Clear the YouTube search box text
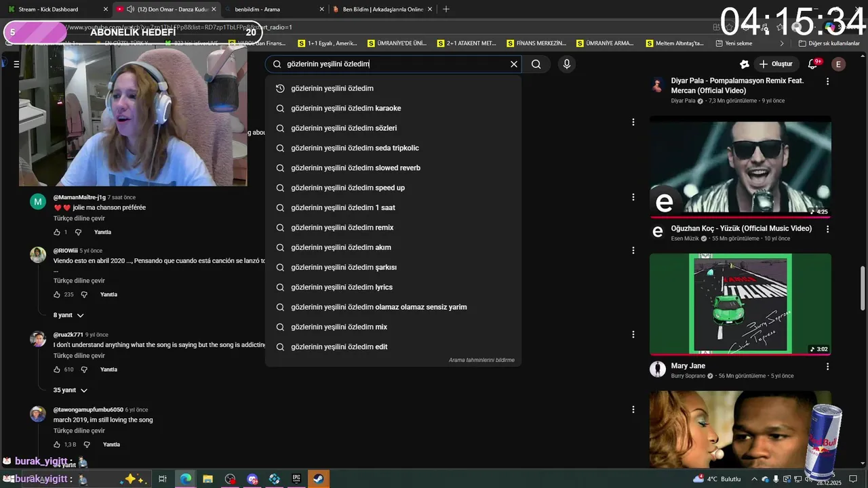Viewport: 868px width, 488px height. click(x=514, y=64)
